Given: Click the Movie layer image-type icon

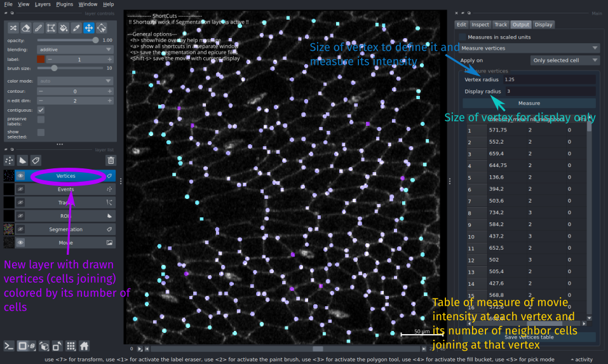Looking at the screenshot, I should point(109,243).
